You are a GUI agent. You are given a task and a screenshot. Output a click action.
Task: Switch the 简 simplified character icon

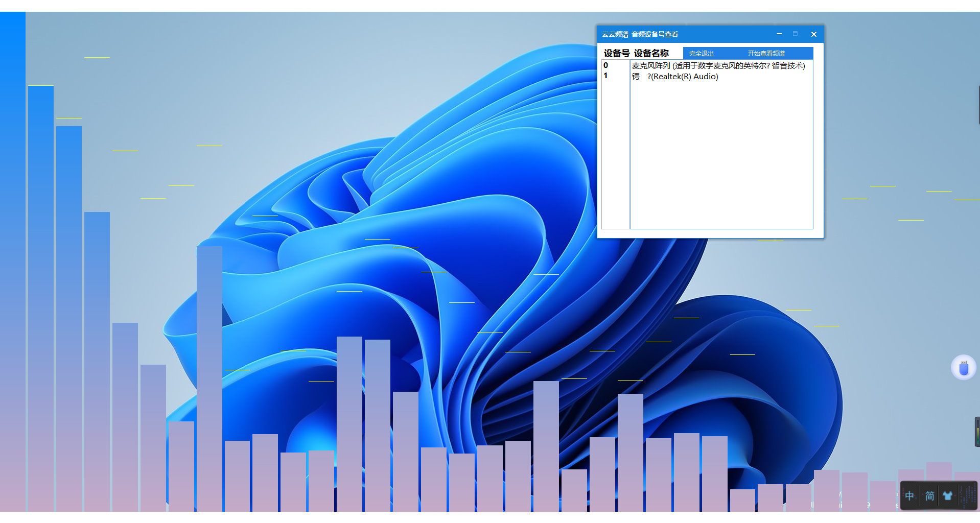point(929,495)
